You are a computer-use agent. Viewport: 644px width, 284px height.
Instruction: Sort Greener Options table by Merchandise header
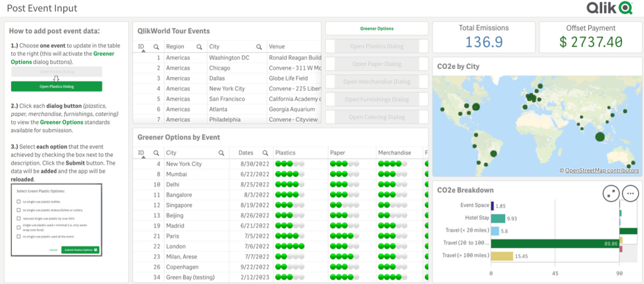point(394,153)
